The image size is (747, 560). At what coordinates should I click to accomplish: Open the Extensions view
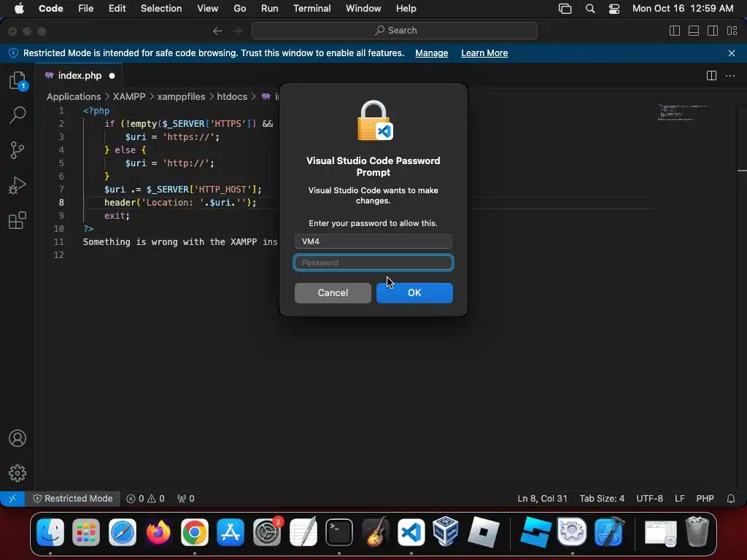point(18,220)
